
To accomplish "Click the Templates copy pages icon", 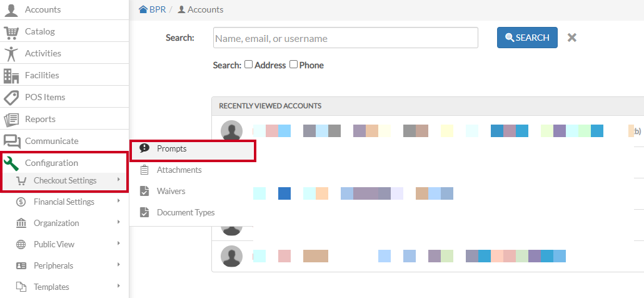I will pos(21,287).
